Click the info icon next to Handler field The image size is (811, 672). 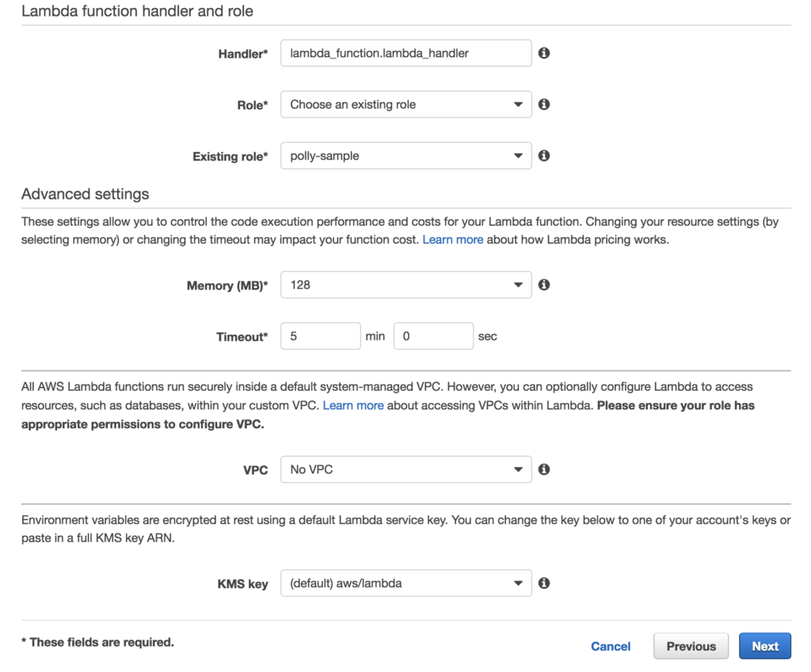pyautogui.click(x=543, y=53)
